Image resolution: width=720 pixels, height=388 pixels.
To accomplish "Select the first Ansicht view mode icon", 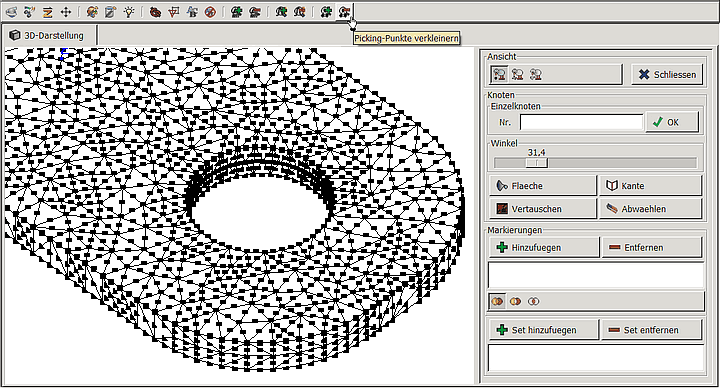I will tap(500, 74).
